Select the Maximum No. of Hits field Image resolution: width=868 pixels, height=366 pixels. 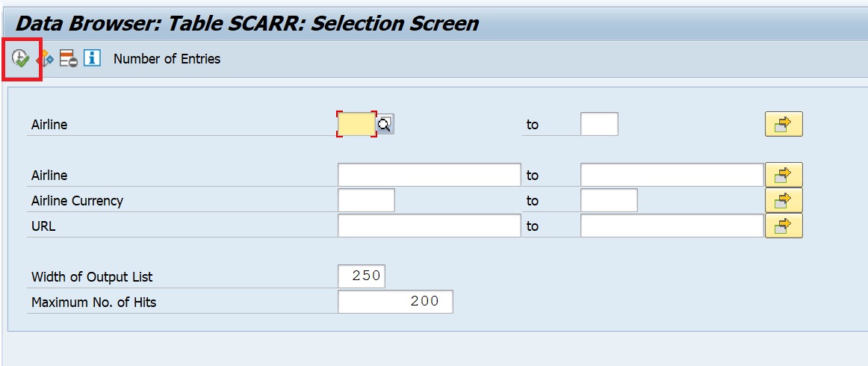395,302
